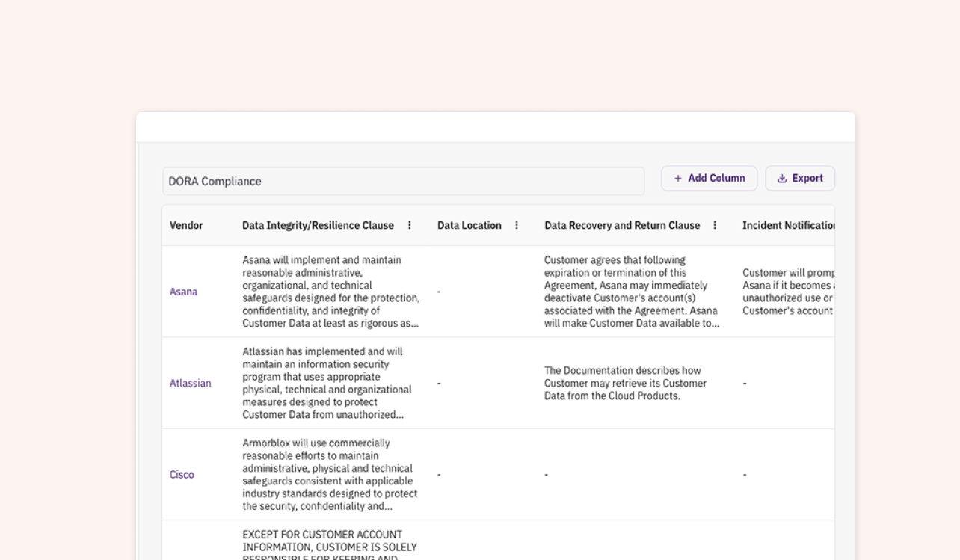Open Data Integrity/Resilience Clause column options menu

click(409, 225)
